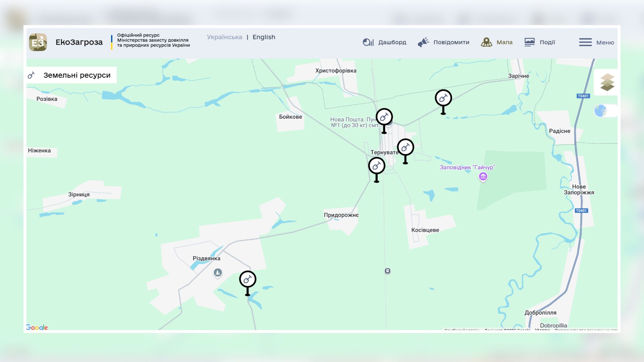Click the monument pin in Різдвянка
The height and width of the screenshot is (362, 644).
click(218, 273)
